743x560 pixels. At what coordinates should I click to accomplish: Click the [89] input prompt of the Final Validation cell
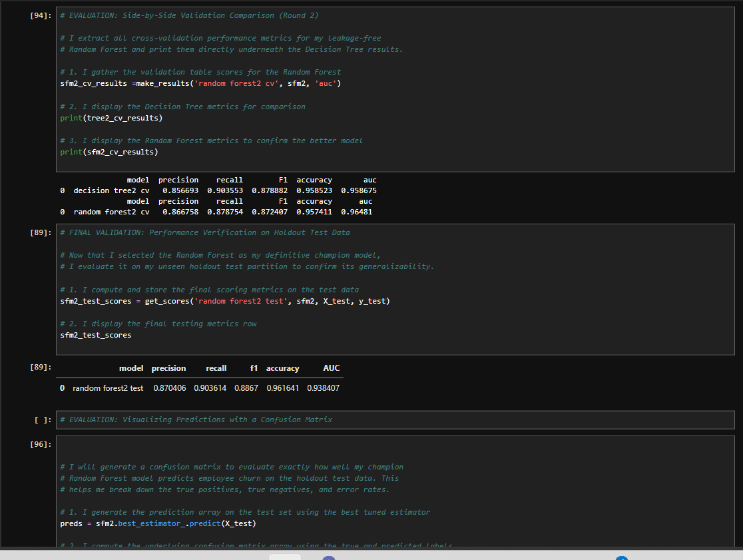[x=40, y=232]
